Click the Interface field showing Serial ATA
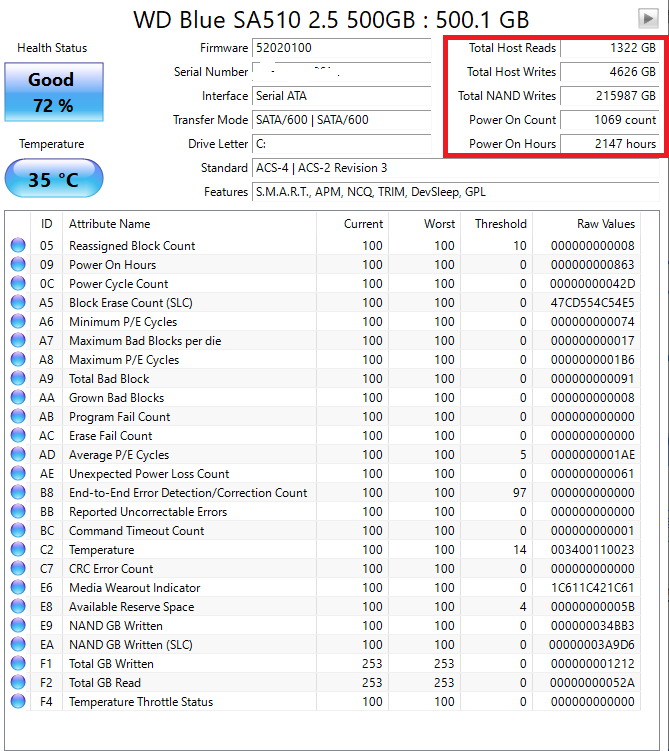 (341, 96)
